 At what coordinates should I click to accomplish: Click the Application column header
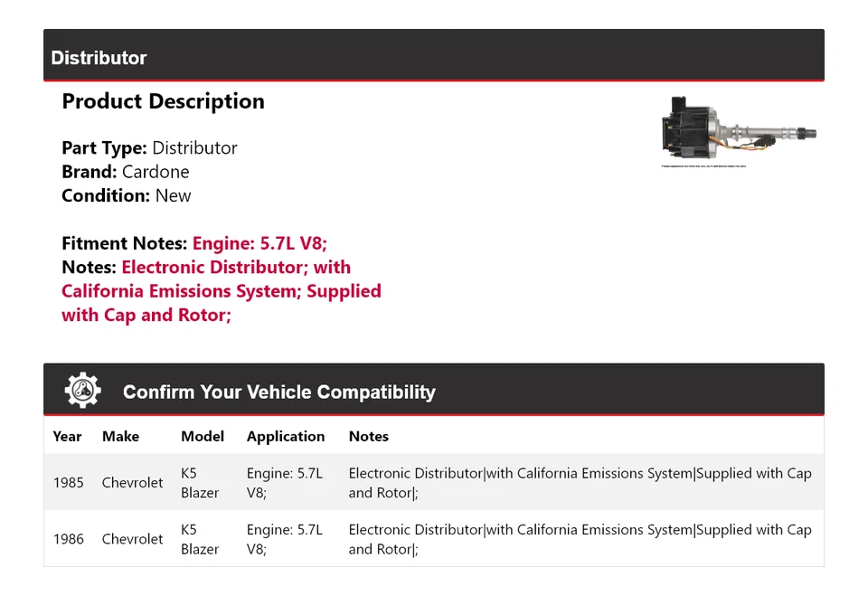click(286, 437)
